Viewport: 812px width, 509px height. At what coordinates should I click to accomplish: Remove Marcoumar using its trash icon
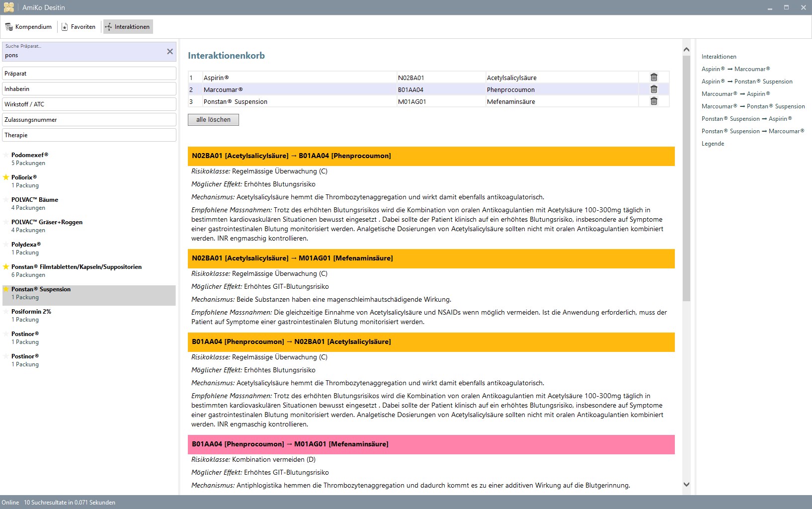(654, 89)
